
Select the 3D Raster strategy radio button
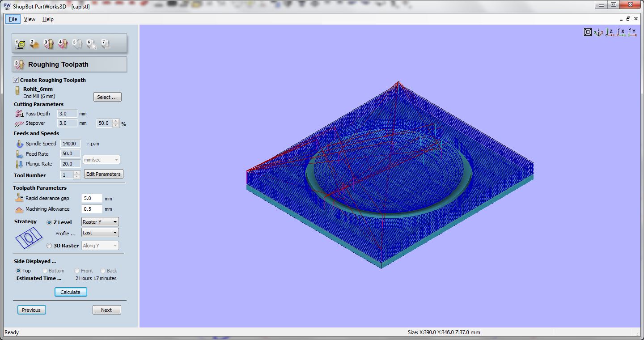point(49,246)
